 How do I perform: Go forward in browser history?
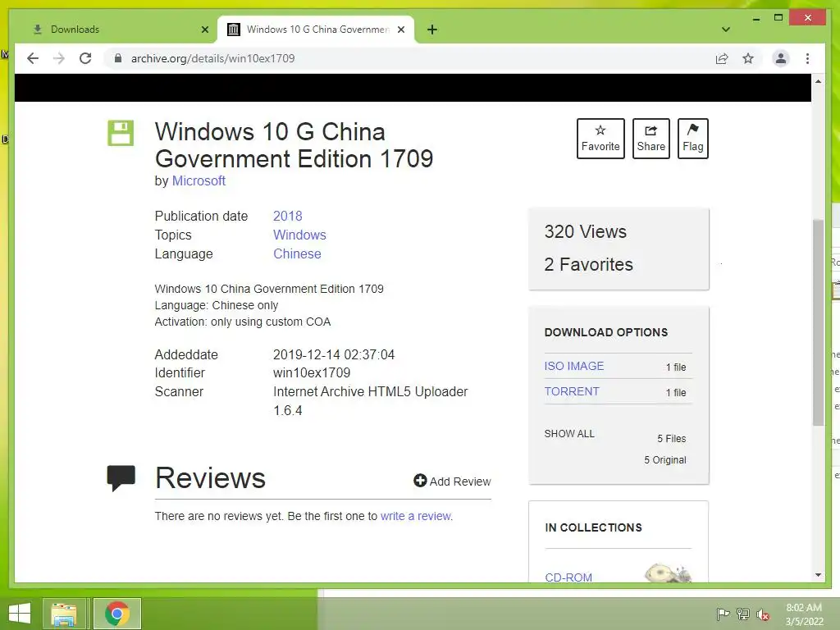point(59,58)
